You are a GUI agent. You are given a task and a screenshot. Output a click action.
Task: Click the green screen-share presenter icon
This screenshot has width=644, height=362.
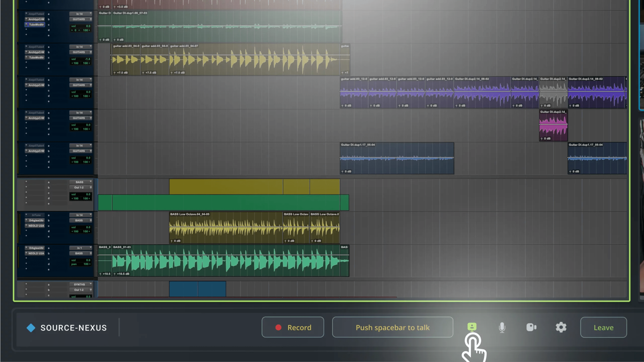(472, 327)
